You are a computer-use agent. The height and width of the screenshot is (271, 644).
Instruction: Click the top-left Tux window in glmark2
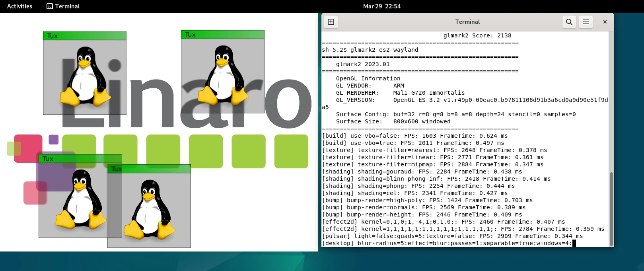point(85,73)
